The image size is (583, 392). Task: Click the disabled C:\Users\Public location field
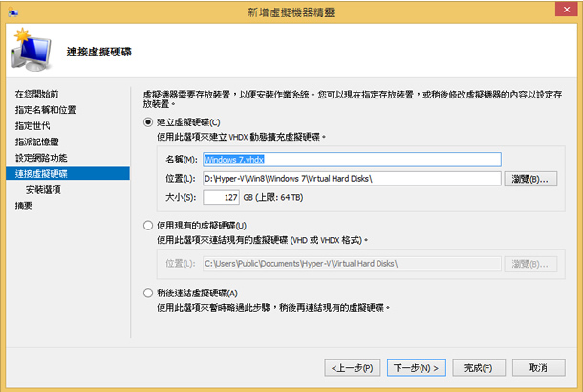pyautogui.click(x=352, y=264)
